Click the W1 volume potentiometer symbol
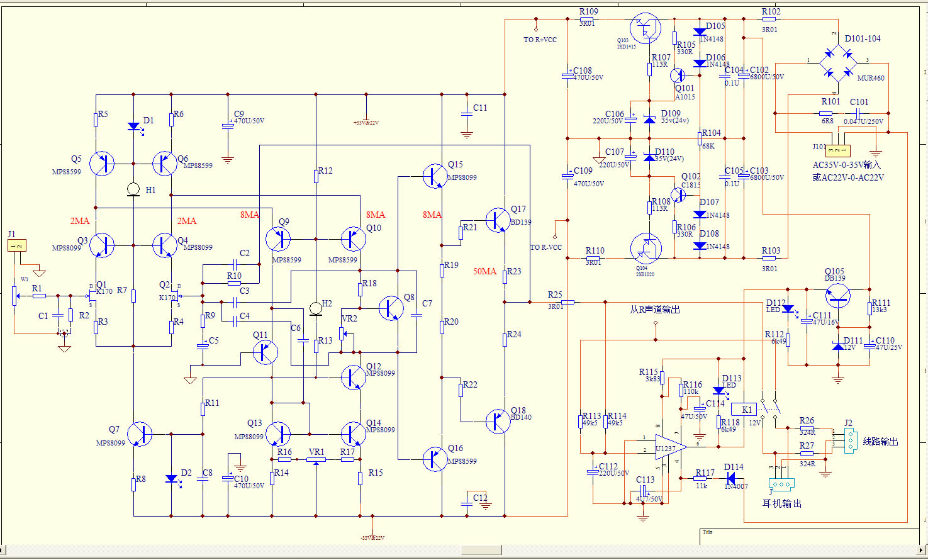 pyautogui.click(x=14, y=295)
